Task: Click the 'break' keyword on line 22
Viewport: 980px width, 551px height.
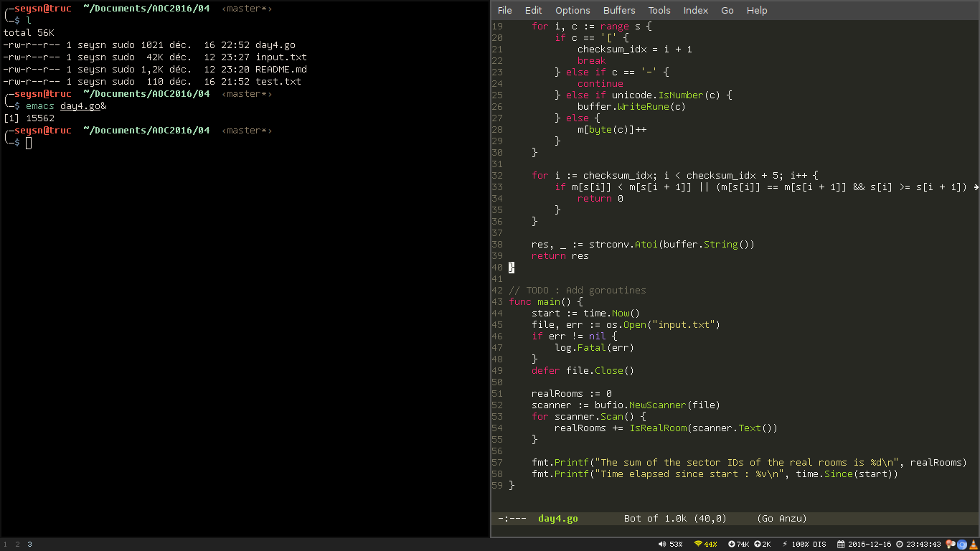Action: click(592, 61)
